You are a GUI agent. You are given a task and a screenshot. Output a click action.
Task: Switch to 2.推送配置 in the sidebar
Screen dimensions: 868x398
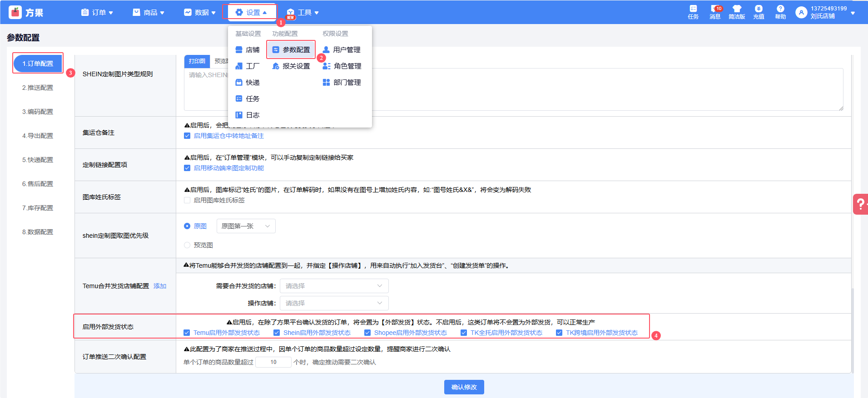click(38, 88)
